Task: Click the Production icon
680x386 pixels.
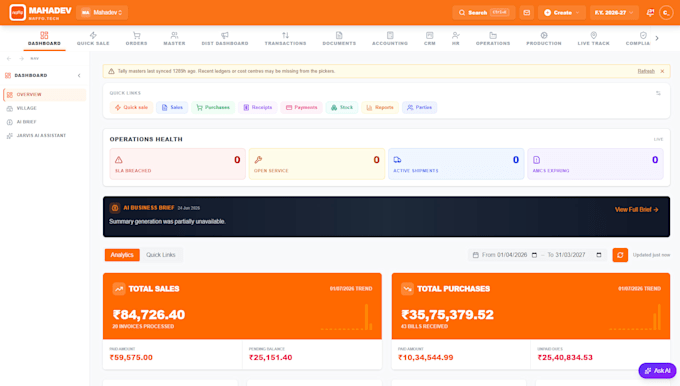Action: click(544, 35)
